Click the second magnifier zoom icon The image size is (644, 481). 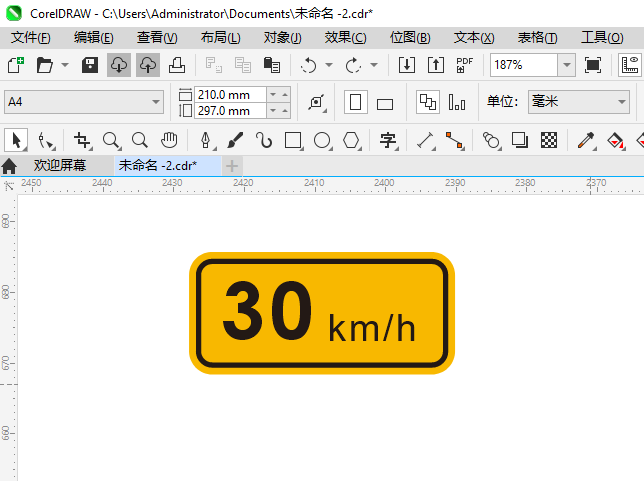[x=140, y=140]
